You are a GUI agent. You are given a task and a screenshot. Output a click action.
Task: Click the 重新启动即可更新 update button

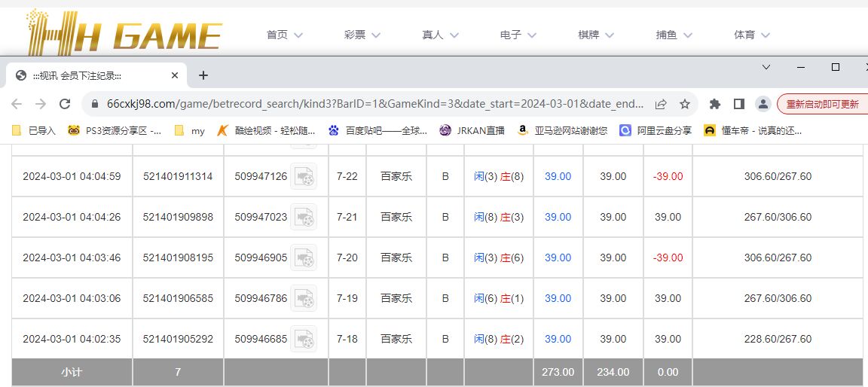[822, 104]
